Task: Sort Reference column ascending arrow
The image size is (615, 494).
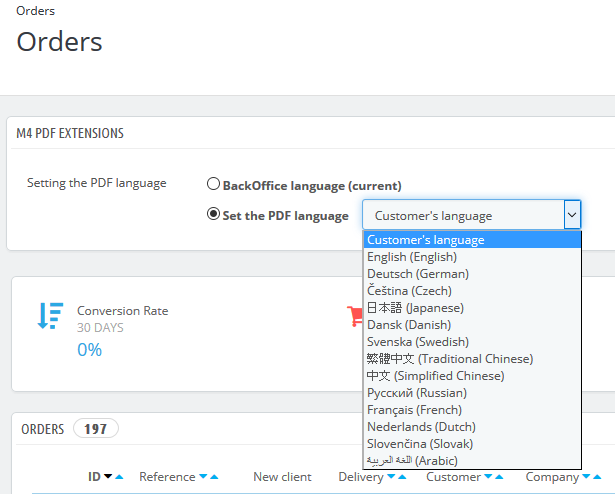Action: pyautogui.click(x=214, y=476)
